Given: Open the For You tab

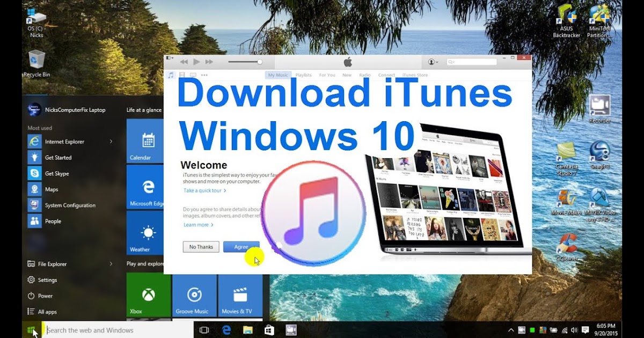Looking at the screenshot, I should (x=327, y=75).
